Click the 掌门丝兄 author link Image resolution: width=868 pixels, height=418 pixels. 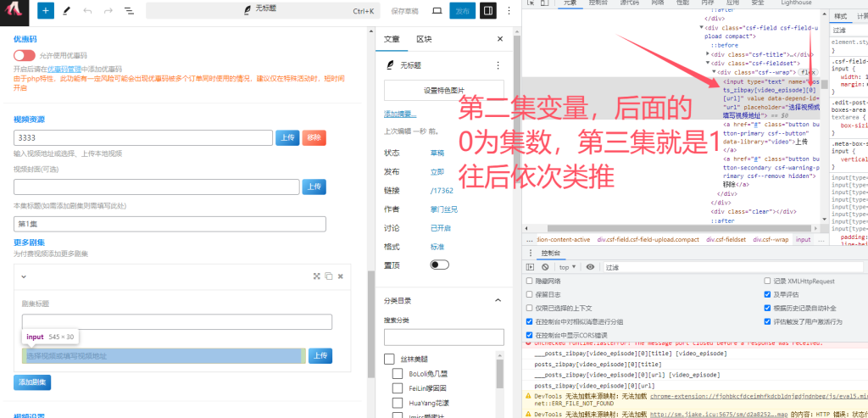point(444,209)
